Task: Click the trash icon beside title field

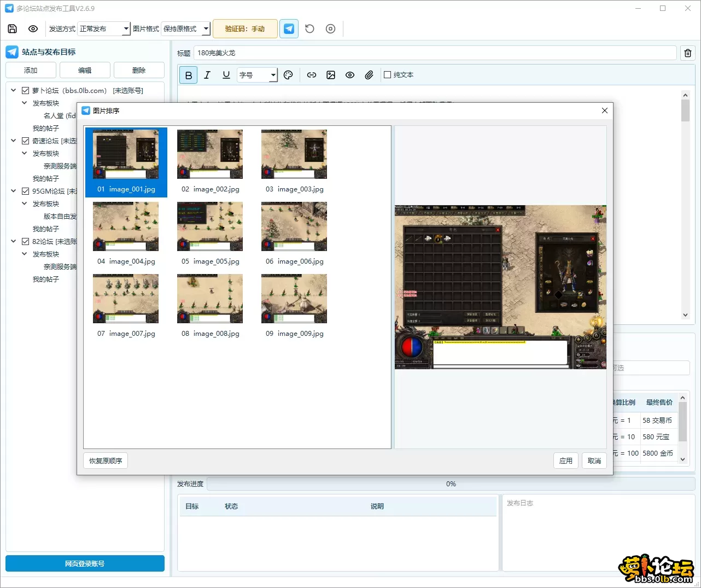Action: 688,53
